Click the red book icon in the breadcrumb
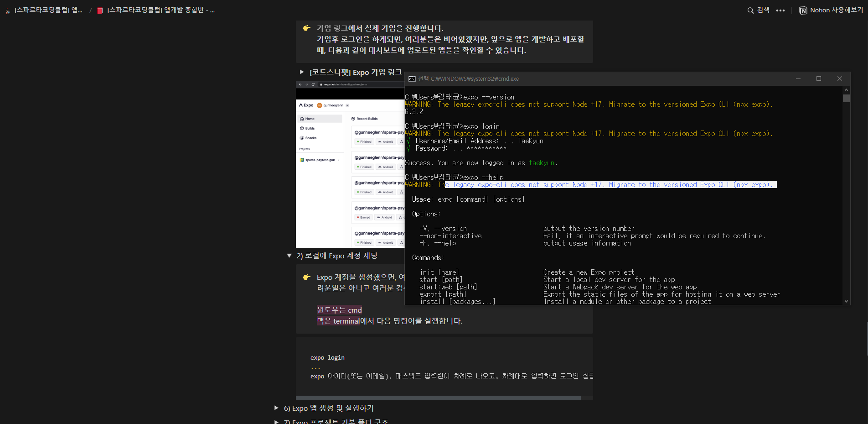This screenshot has width=868, height=424. point(100,10)
